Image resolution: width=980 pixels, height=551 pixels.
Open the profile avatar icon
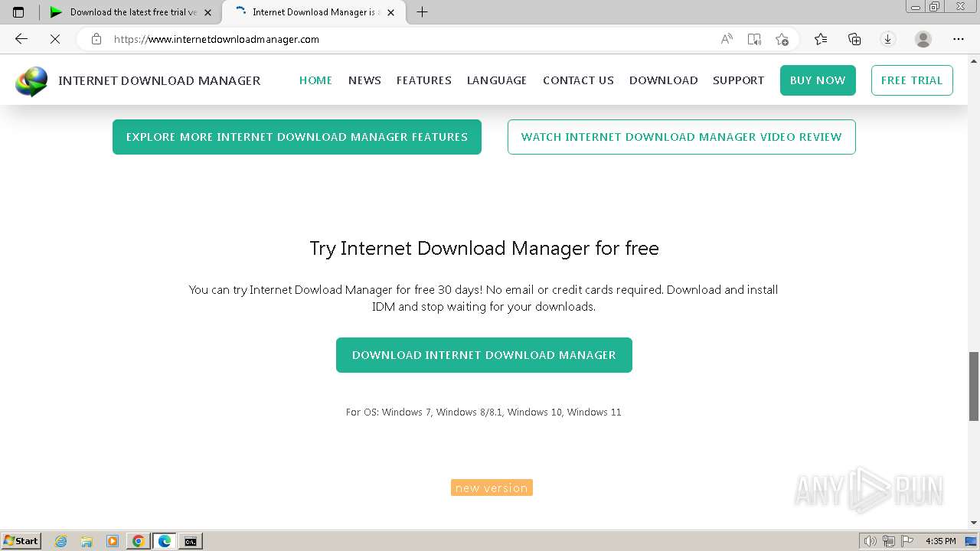pos(923,39)
